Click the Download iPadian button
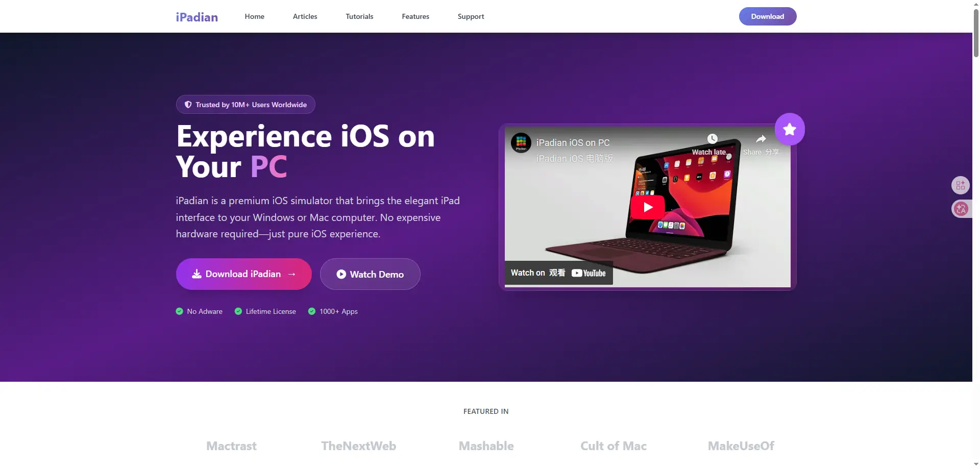This screenshot has height=469, width=980. click(x=244, y=274)
